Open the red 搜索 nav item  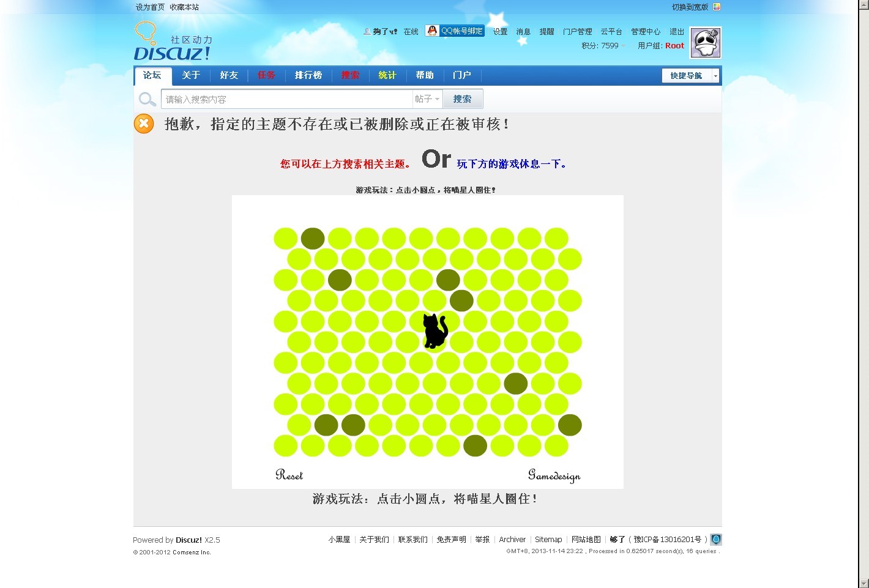tap(351, 75)
